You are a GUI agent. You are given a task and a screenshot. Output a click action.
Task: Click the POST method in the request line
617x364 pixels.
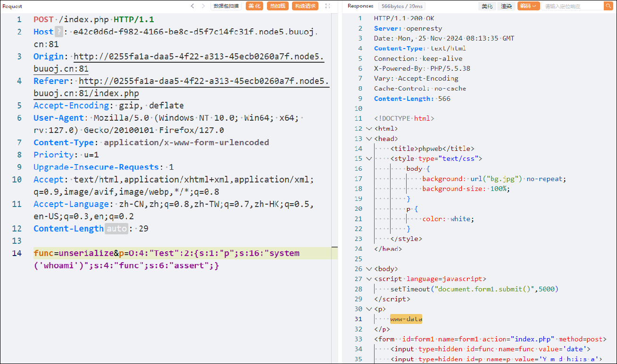(x=43, y=20)
